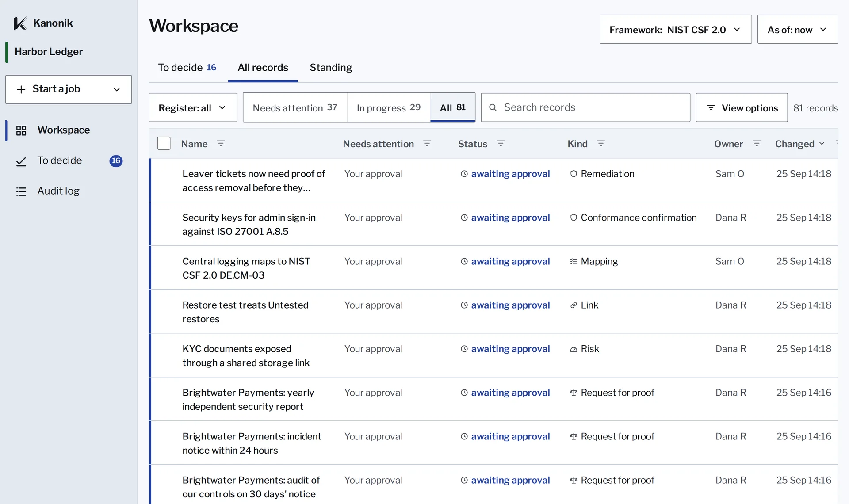Screen dimensions: 849x504
Task: Open the View options button
Action: [x=742, y=107]
